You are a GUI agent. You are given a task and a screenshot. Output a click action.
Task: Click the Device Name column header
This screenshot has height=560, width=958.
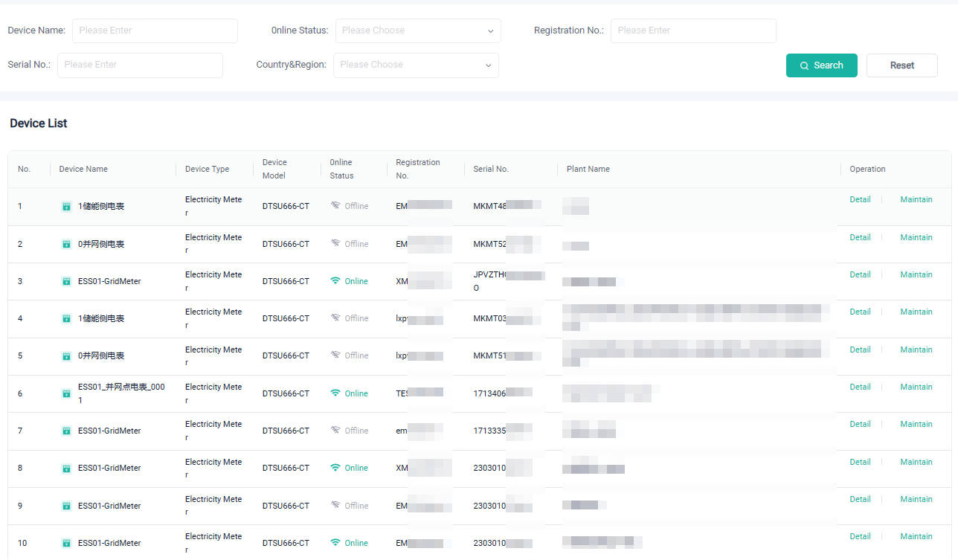[x=83, y=169]
